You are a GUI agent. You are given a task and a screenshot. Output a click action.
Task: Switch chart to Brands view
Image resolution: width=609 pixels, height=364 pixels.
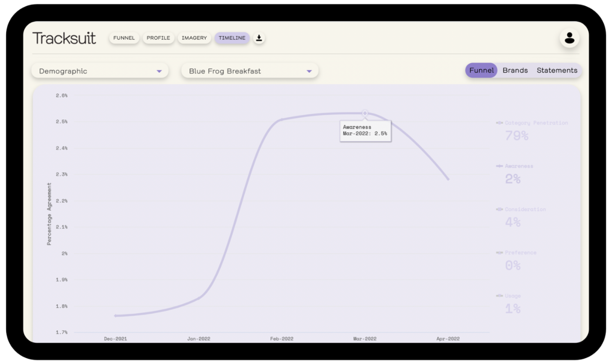pyautogui.click(x=515, y=70)
